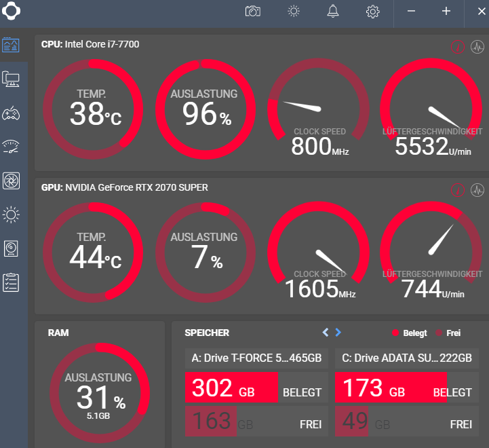Open settings gear icon
This screenshot has height=448, width=489.
click(x=372, y=12)
